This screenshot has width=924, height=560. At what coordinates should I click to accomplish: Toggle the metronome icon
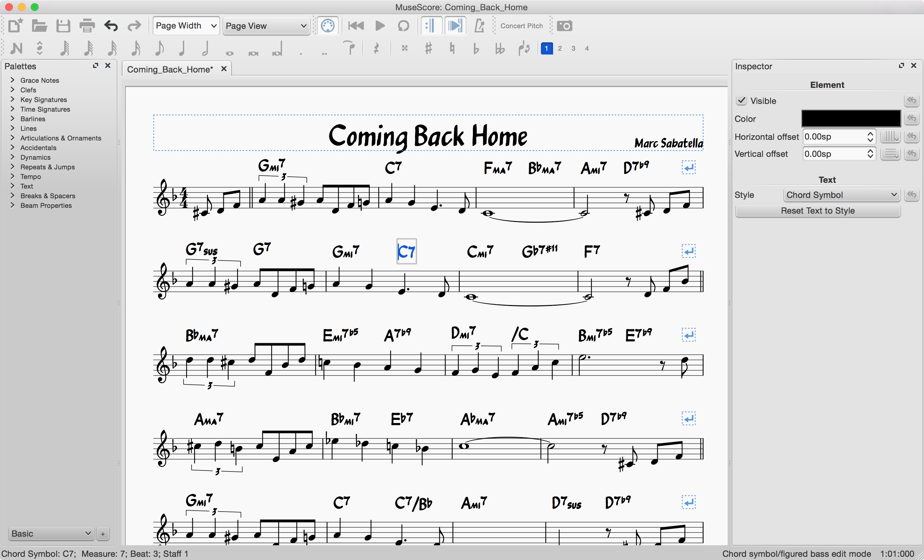click(479, 26)
